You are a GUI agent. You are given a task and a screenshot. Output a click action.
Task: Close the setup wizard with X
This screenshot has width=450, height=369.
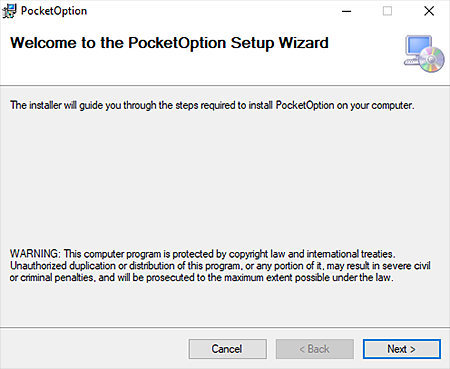[429, 11]
